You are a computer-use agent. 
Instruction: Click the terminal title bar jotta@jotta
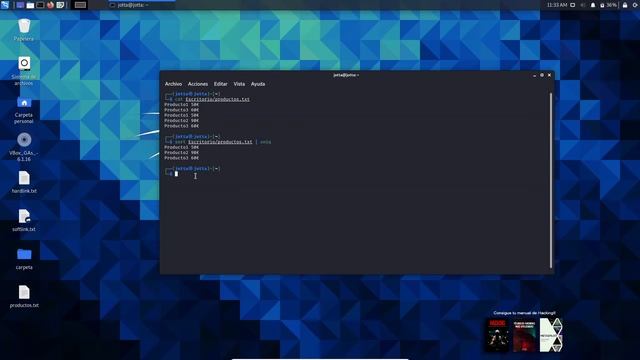[x=346, y=75]
